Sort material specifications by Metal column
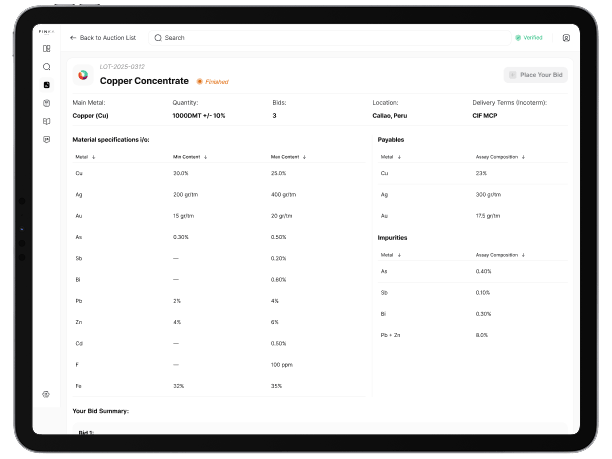 (85, 157)
